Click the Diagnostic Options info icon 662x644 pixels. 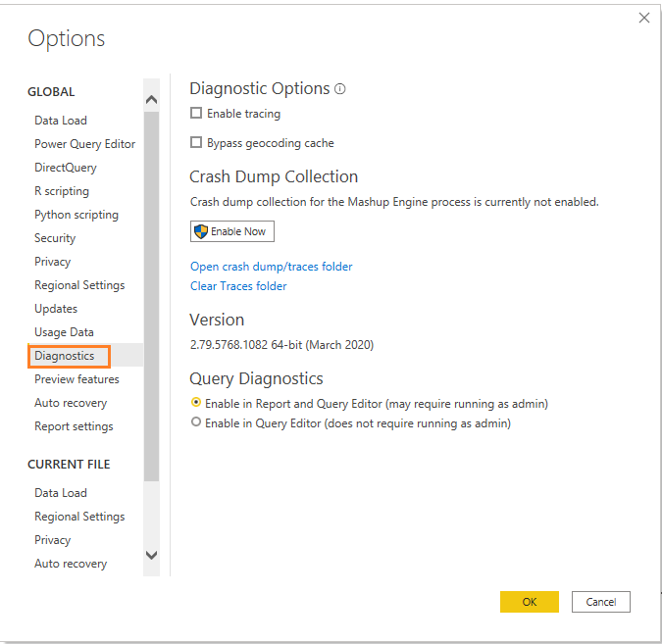pyautogui.click(x=340, y=89)
